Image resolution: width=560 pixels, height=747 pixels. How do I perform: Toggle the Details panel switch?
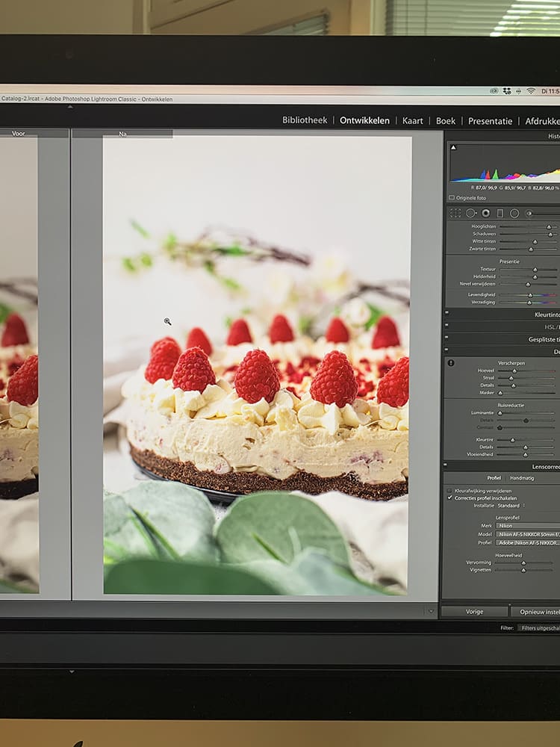pos(447,350)
